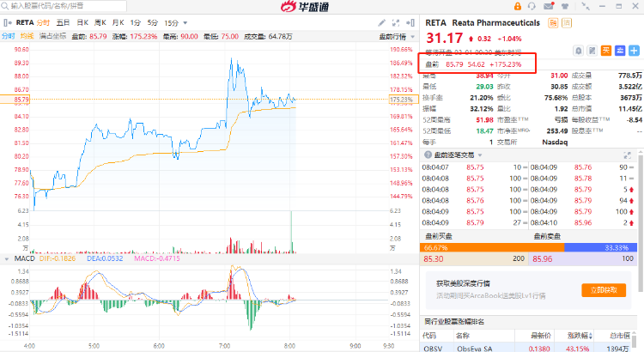Select the 五日 chart tab
The height and width of the screenshot is (352, 644).
[x=63, y=22]
